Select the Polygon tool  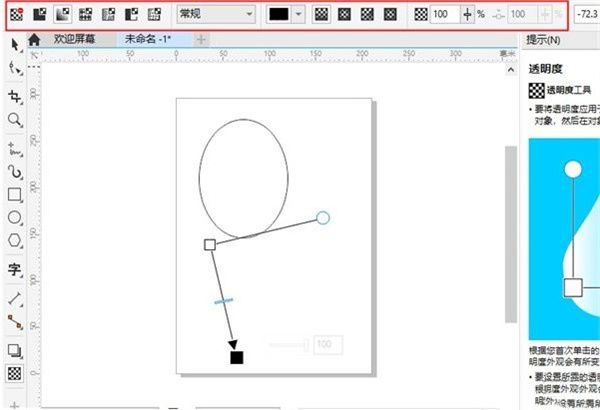[x=15, y=241]
